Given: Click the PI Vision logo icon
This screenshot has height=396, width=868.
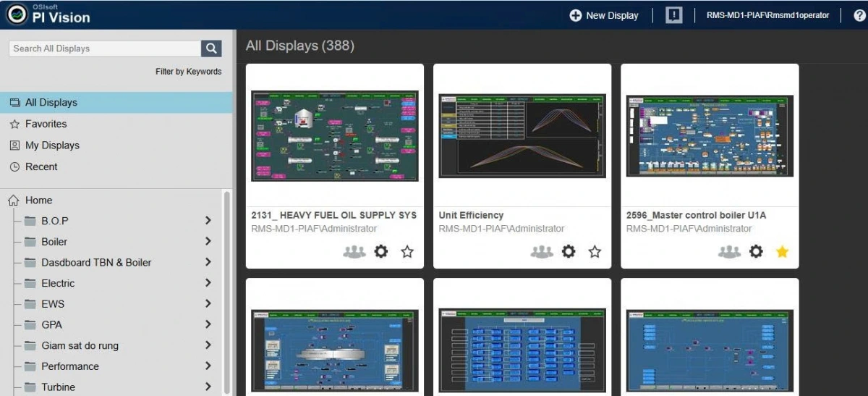Looking at the screenshot, I should 16,14.
